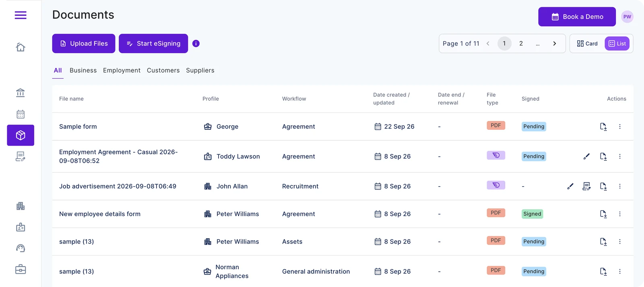The height and width of the screenshot is (287, 644).
Task: Open more actions for Norman Appliances row
Action: 620,272
